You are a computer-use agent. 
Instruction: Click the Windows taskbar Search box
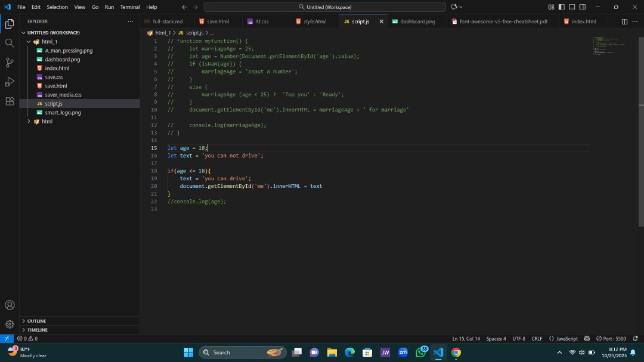242,352
